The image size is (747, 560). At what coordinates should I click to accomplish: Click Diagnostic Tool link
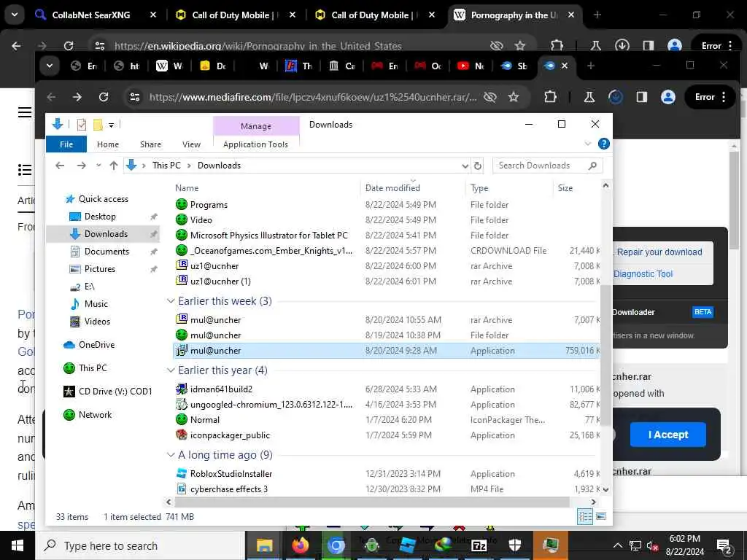[x=643, y=274]
